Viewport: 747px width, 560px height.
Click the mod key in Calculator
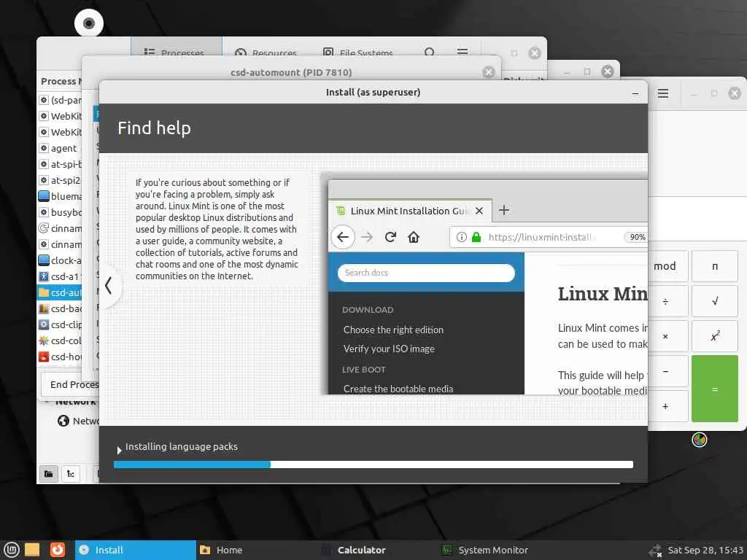667,266
